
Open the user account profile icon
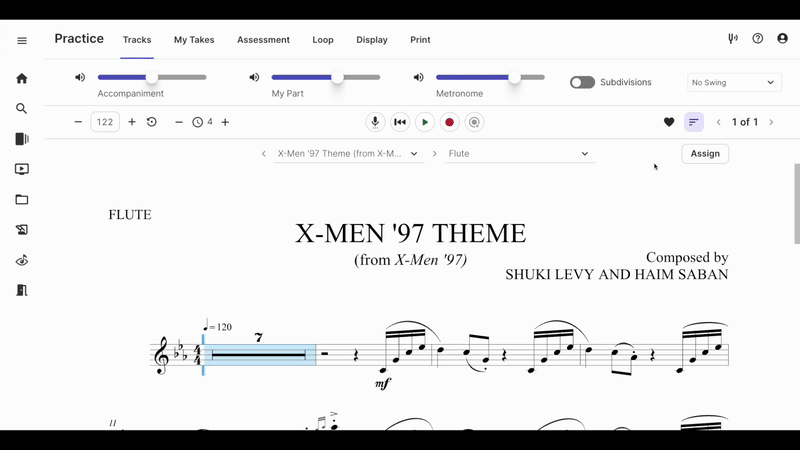click(783, 39)
